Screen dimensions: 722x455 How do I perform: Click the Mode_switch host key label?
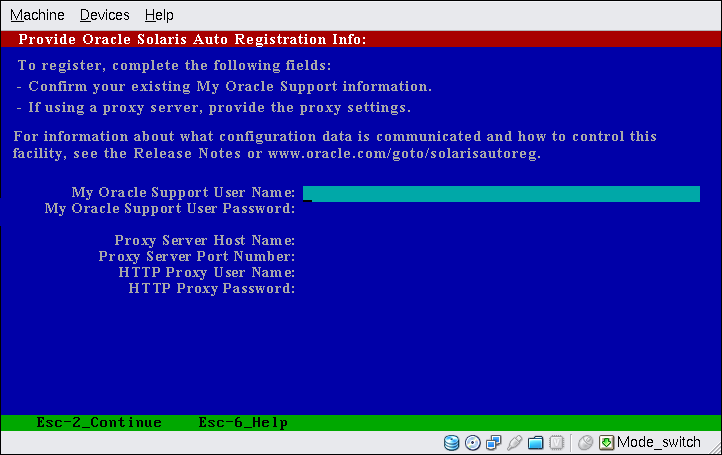[x=659, y=442]
